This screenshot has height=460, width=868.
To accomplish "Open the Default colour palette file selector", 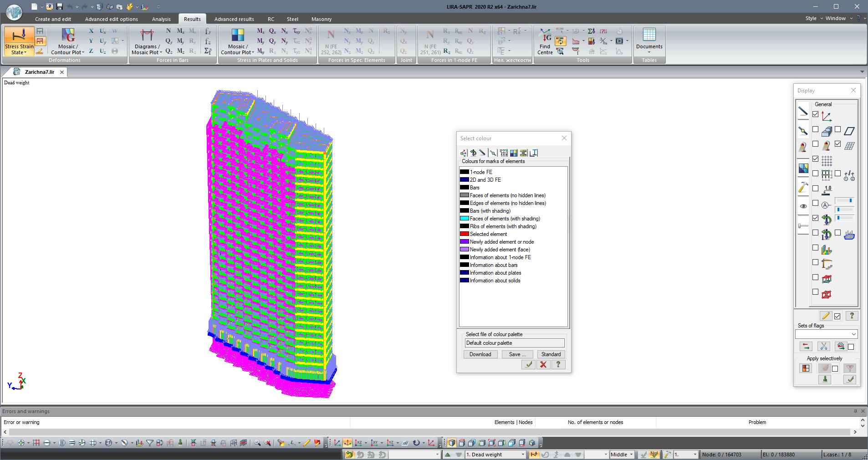I will [514, 343].
